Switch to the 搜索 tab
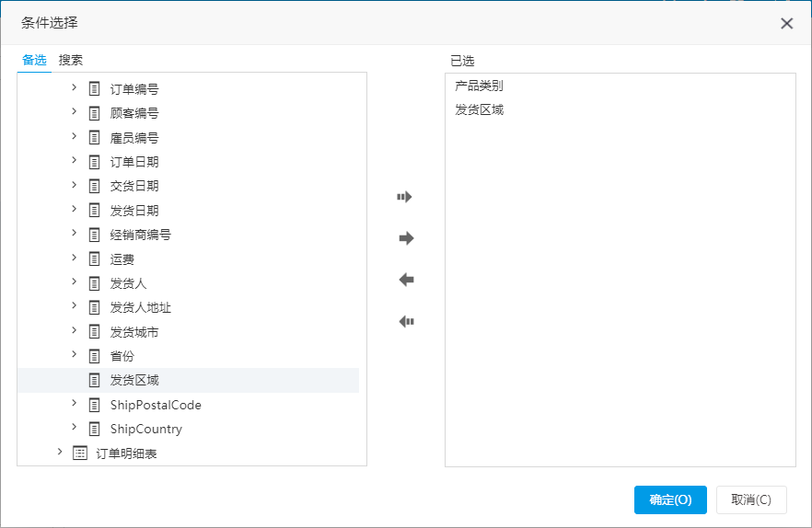Screen dimensions: 812x528 pos(70,60)
